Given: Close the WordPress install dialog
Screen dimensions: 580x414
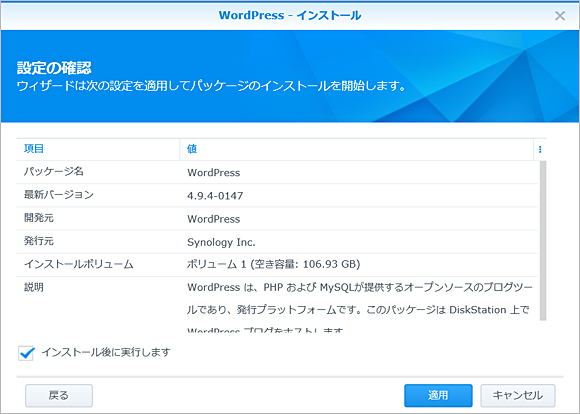Looking at the screenshot, I should 560,16.
